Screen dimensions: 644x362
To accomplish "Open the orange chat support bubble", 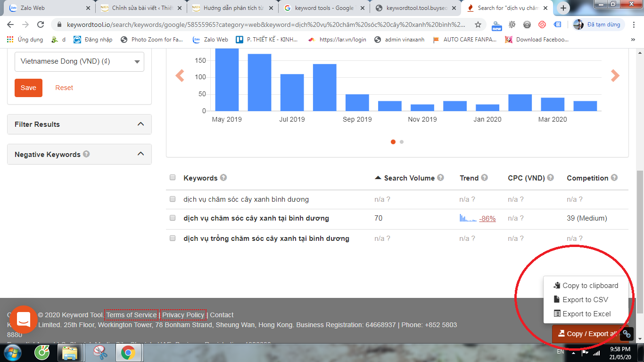I will (x=24, y=320).
